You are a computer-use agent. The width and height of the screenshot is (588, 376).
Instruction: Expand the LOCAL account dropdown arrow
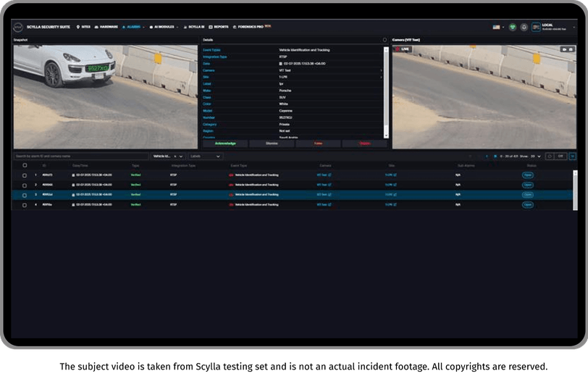coord(574,28)
